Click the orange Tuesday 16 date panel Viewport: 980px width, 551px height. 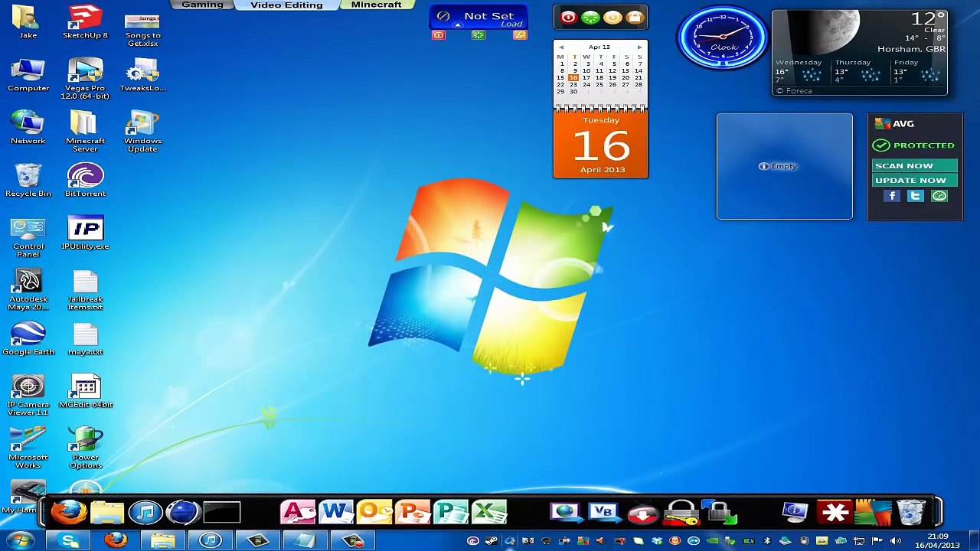click(x=601, y=145)
